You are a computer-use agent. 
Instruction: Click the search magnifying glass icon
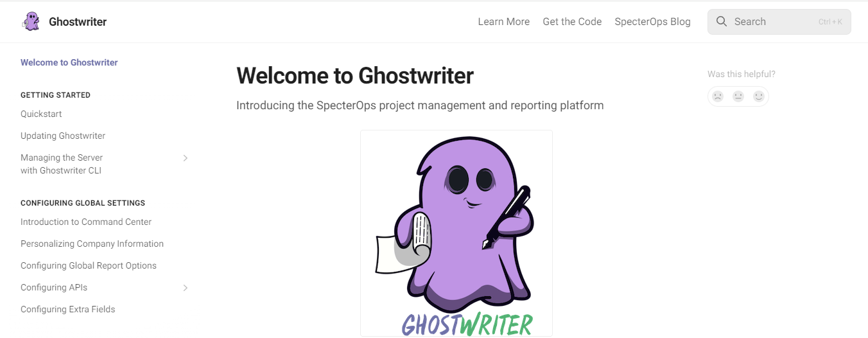[722, 22]
